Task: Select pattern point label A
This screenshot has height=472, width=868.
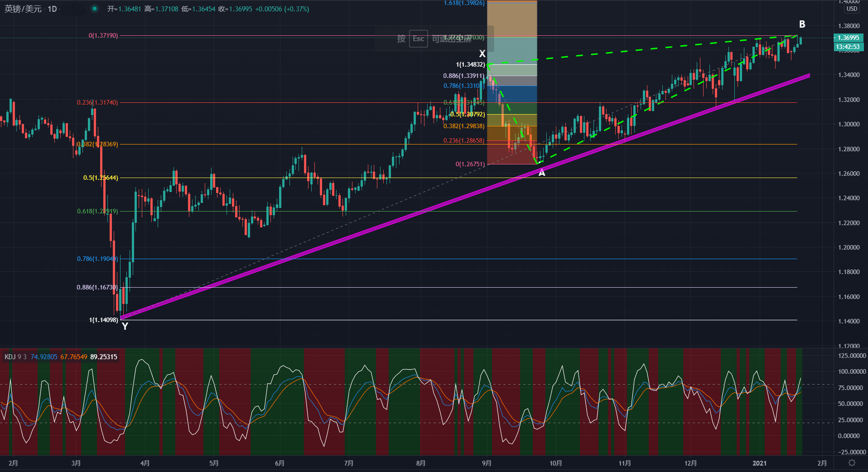Action: (542, 173)
